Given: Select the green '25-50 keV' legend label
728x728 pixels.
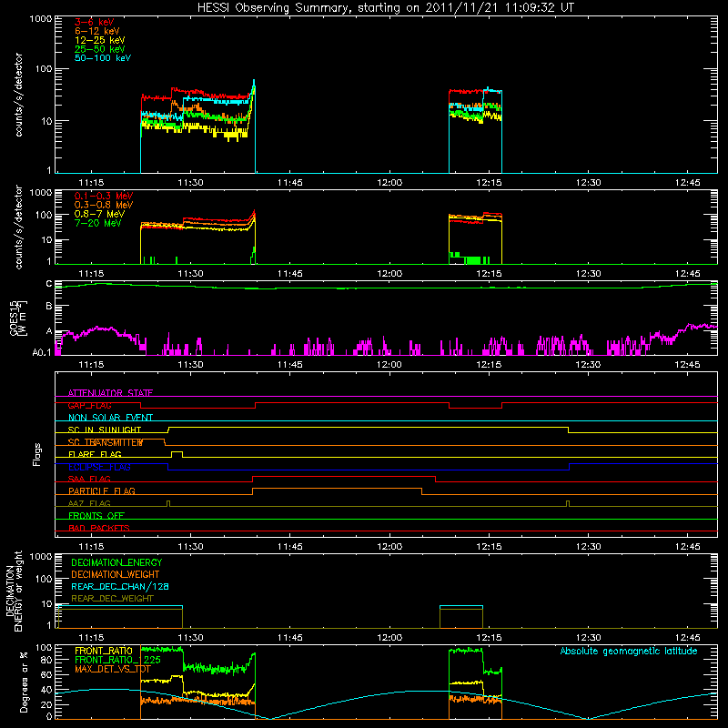Looking at the screenshot, I should pyautogui.click(x=100, y=49).
